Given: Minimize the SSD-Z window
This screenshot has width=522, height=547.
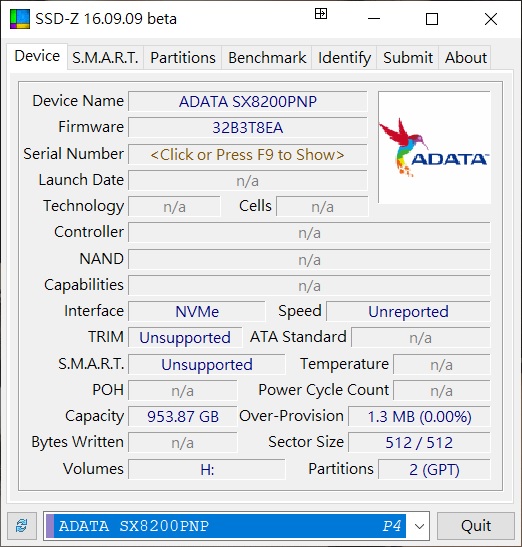Looking at the screenshot, I should (x=374, y=19).
